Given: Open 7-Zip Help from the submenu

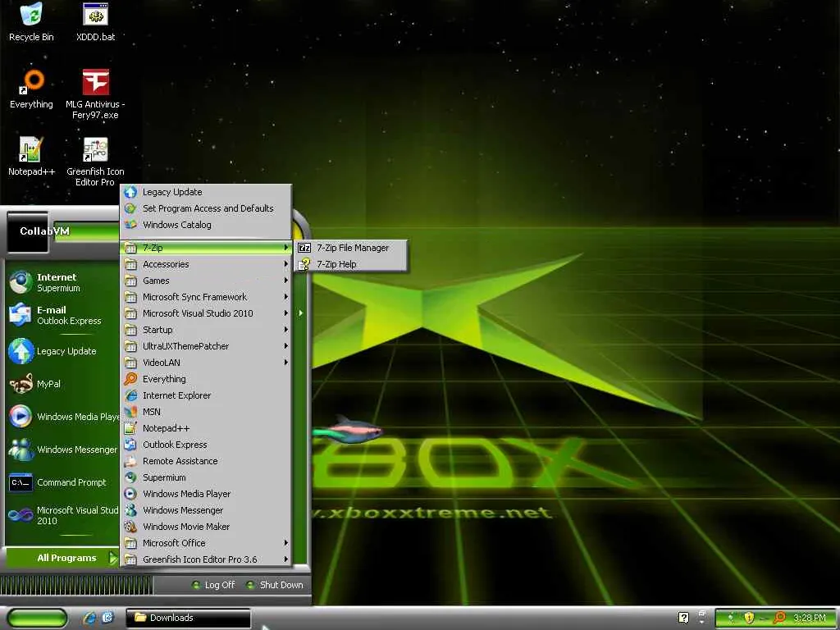Looking at the screenshot, I should pyautogui.click(x=351, y=264).
